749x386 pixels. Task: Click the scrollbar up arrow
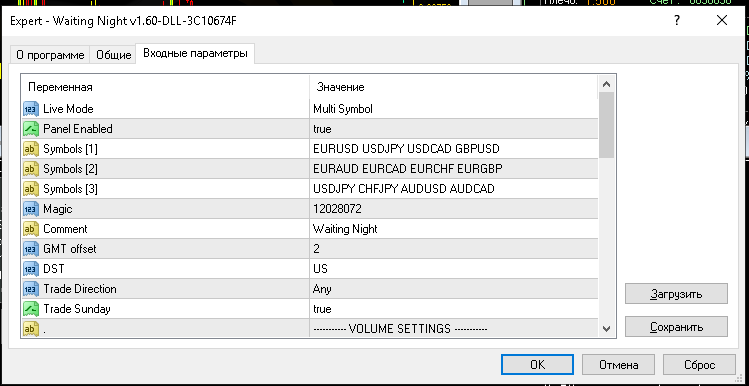click(607, 85)
